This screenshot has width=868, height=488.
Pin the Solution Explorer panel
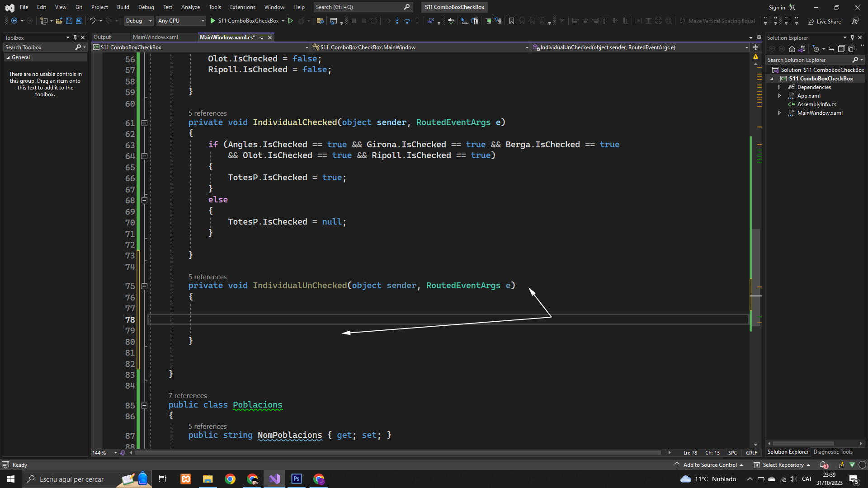[x=852, y=38]
